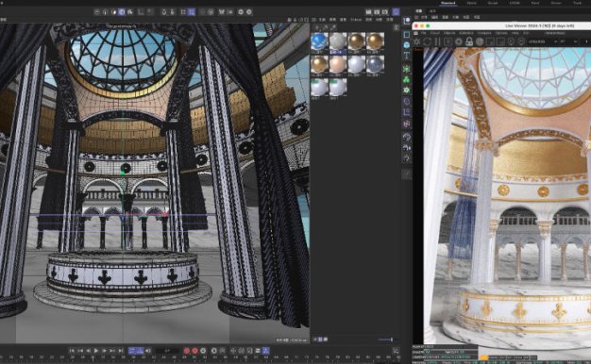Viewport: 591px width, 364px height.
Task: Toggle the lock resolution padlock in Live Viewer
Action: coord(469,41)
